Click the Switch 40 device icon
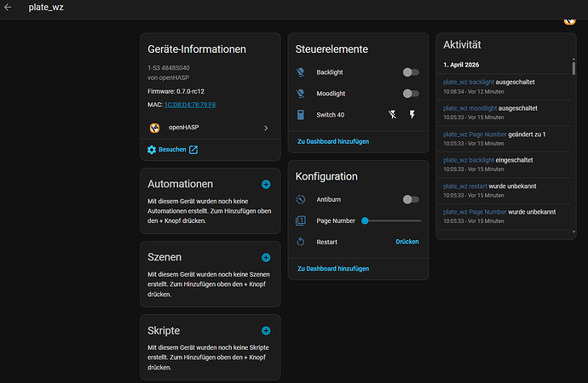This screenshot has height=383, width=588. 300,115
